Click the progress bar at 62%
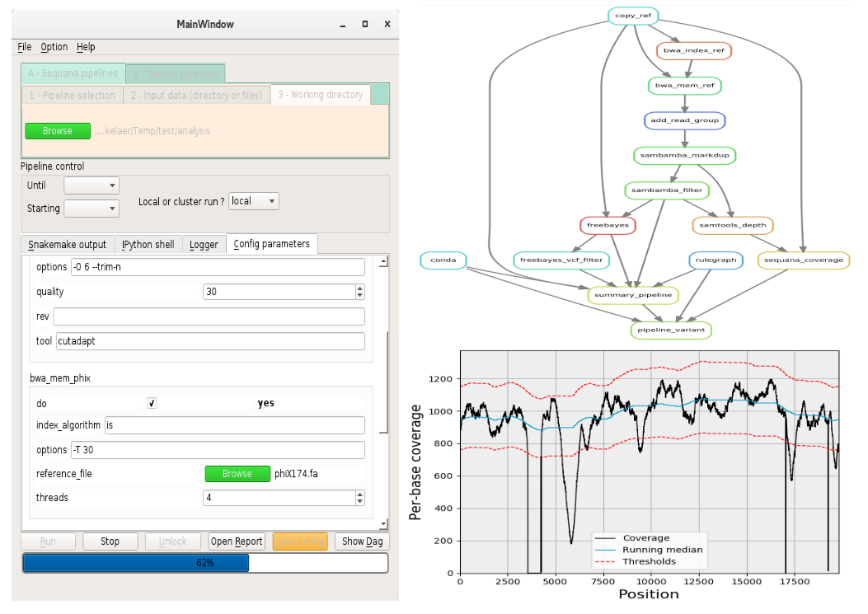The width and height of the screenshot is (868, 614). click(205, 563)
